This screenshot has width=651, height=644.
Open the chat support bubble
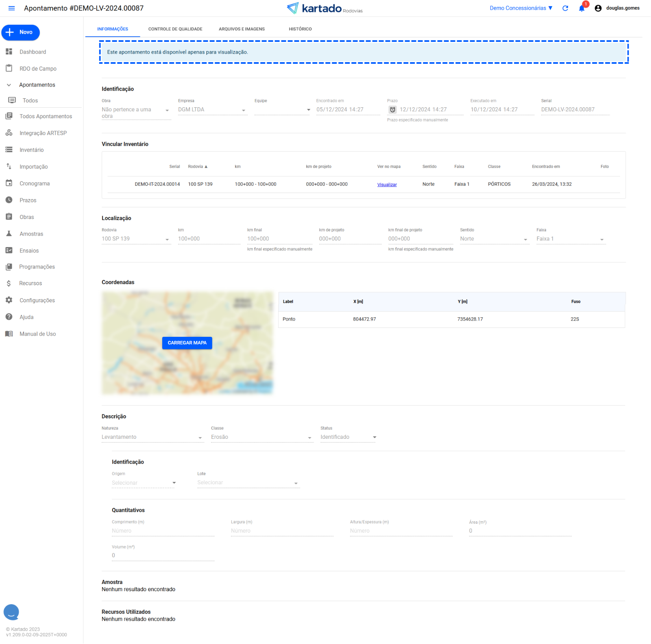point(11,612)
